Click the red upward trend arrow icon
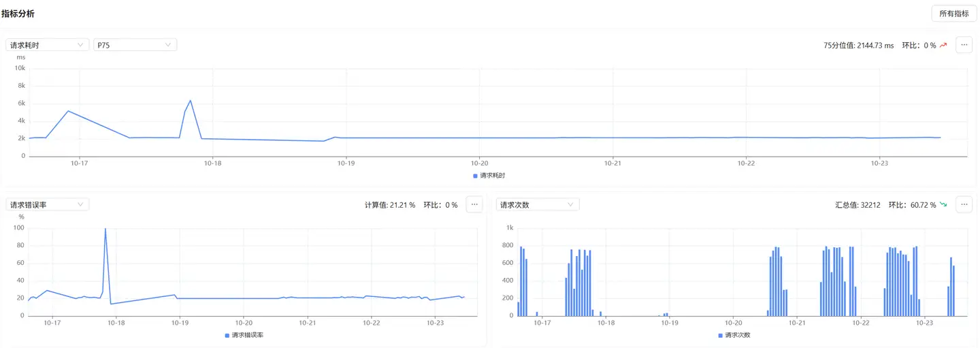 click(x=943, y=46)
